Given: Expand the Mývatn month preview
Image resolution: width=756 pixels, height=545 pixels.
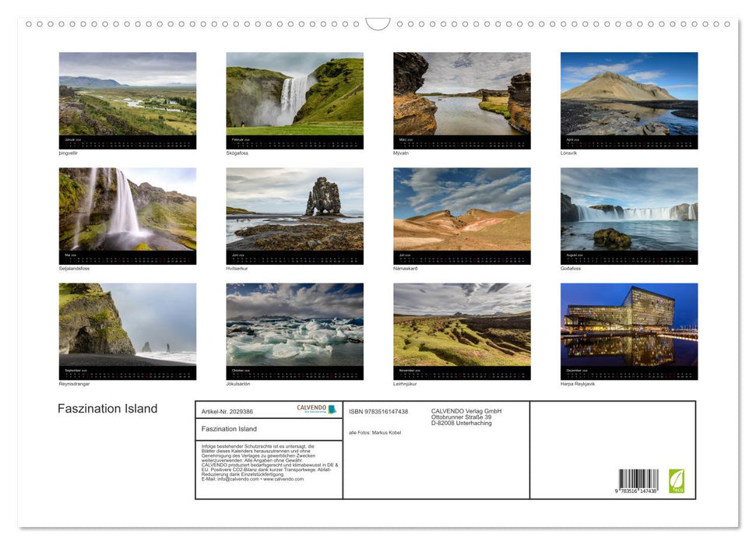Looking at the screenshot, I should (462, 92).
